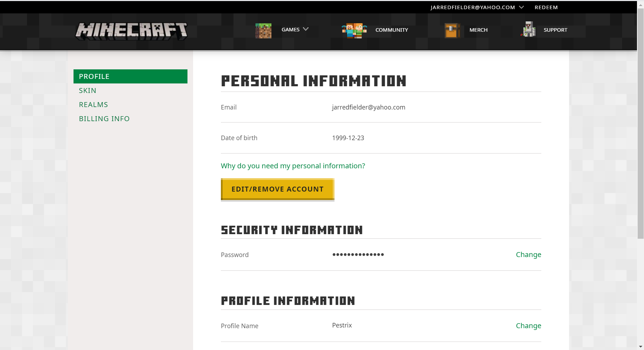The height and width of the screenshot is (350, 644).
Task: Change the Profile Name Pestrix
Action: pos(528,326)
